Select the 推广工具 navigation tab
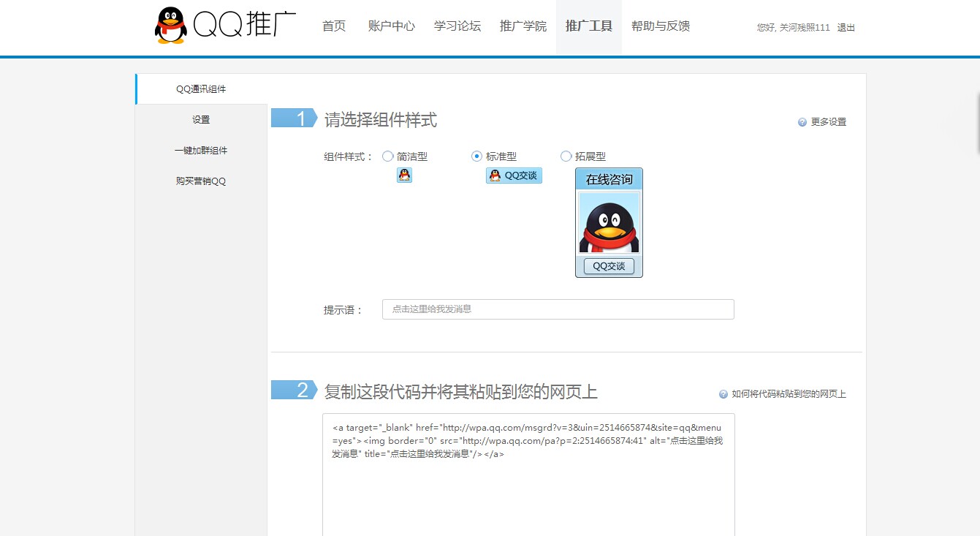This screenshot has width=980, height=536. coord(589,26)
